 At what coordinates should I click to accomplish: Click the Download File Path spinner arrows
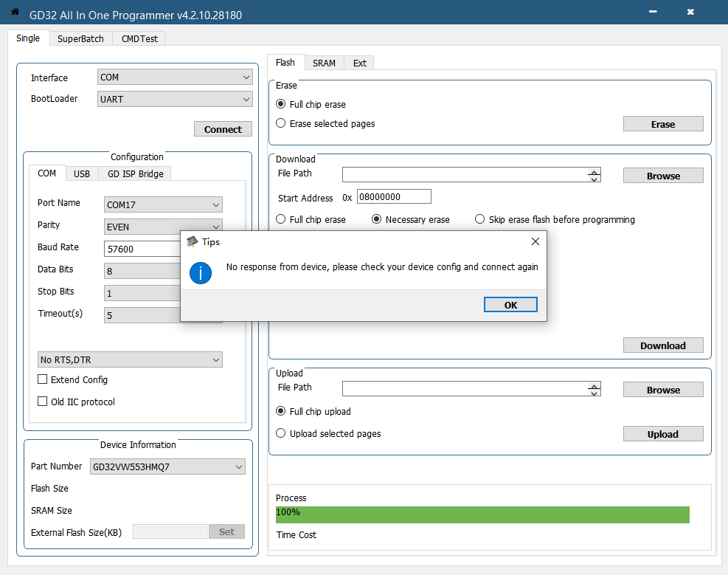click(594, 175)
